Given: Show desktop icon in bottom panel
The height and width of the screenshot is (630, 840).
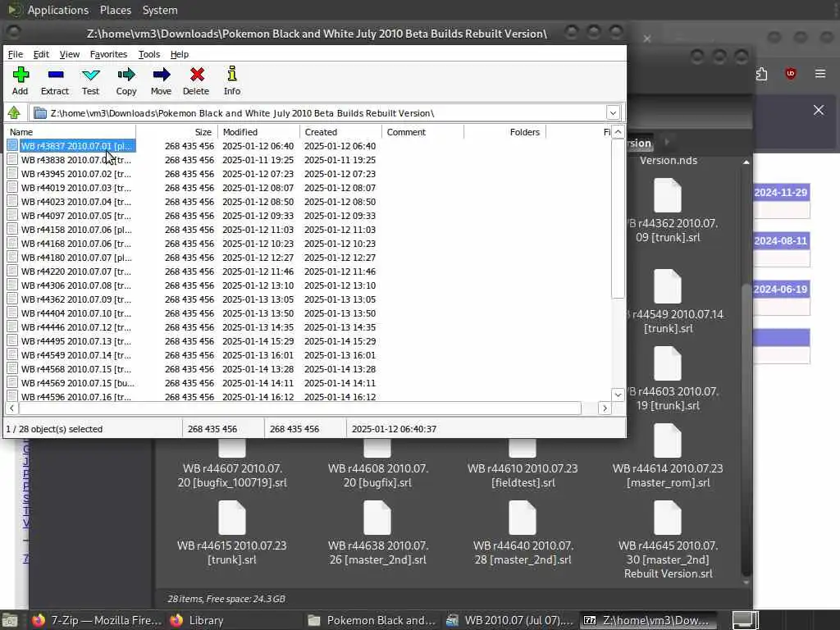Looking at the screenshot, I should [10, 620].
